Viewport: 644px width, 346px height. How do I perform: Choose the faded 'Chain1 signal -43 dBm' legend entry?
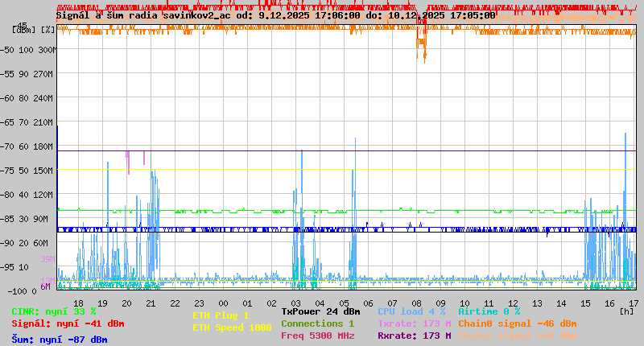pos(518,336)
